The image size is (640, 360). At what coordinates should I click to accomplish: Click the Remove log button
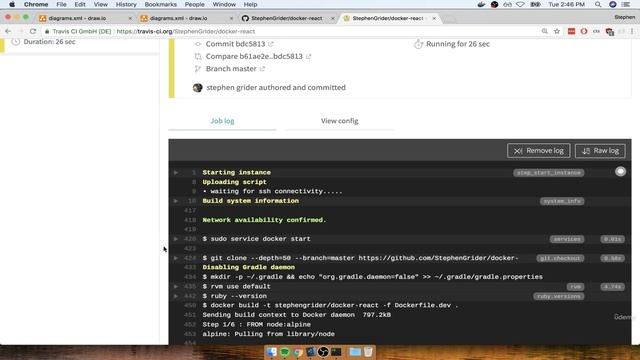coord(538,151)
